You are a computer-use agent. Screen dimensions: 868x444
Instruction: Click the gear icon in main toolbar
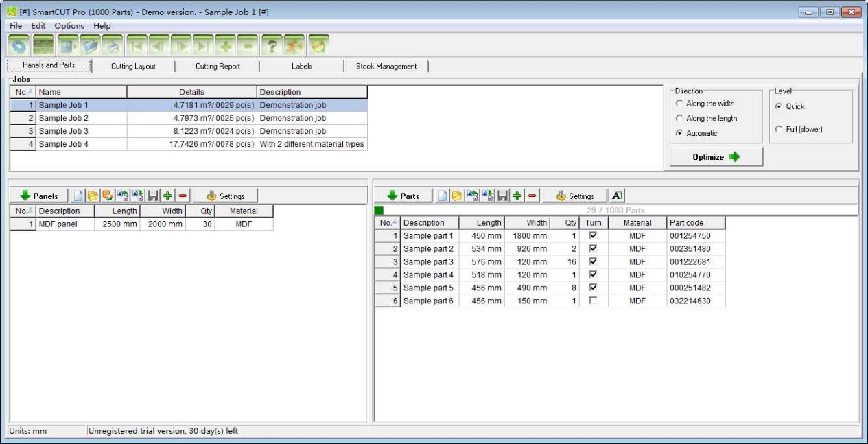18,45
